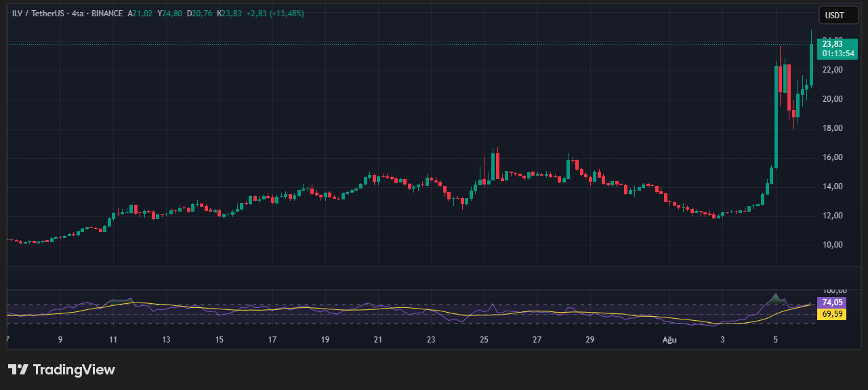The image size is (868, 390).
Task: Click the 22,00 price axis label
Action: point(831,70)
